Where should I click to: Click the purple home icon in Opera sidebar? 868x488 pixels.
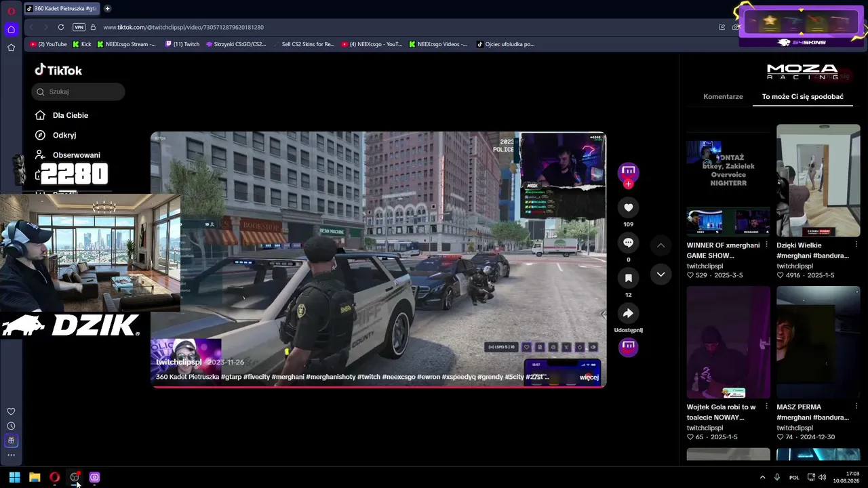pyautogui.click(x=11, y=29)
